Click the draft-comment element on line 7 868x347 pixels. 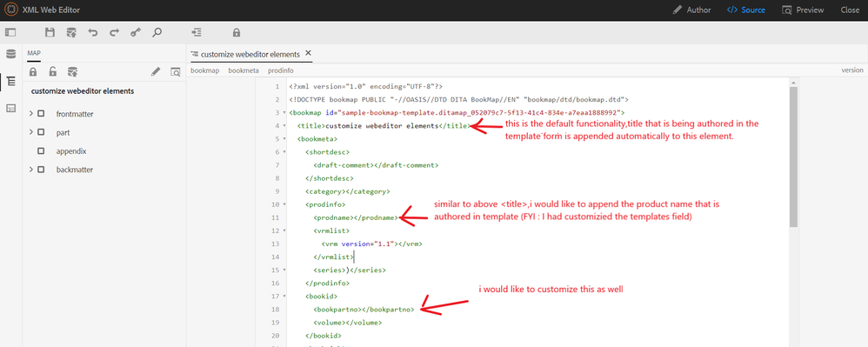376,165
